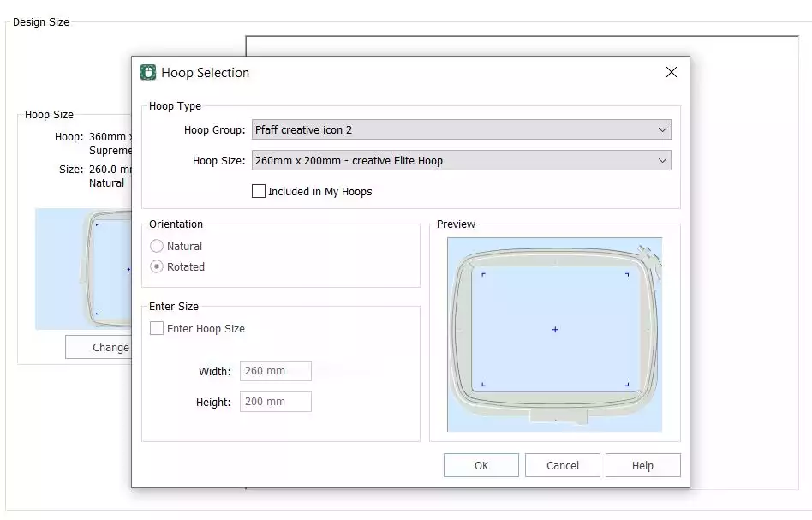Click the OK button

coord(481,465)
